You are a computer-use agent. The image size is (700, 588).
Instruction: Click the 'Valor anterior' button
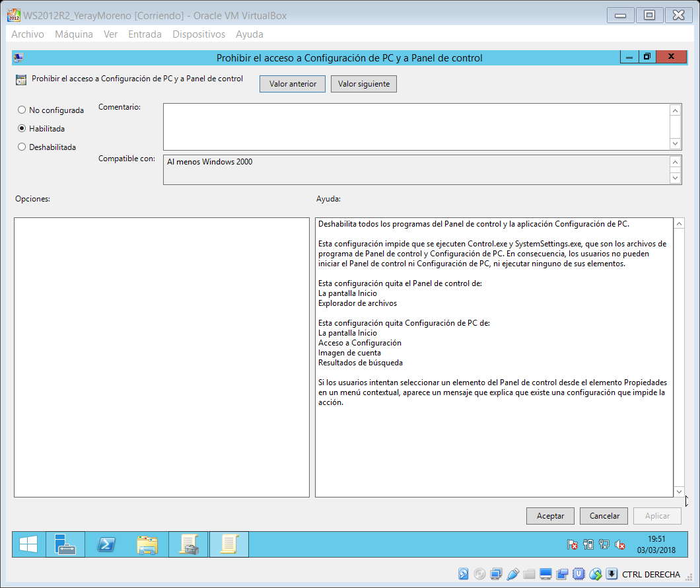(293, 84)
